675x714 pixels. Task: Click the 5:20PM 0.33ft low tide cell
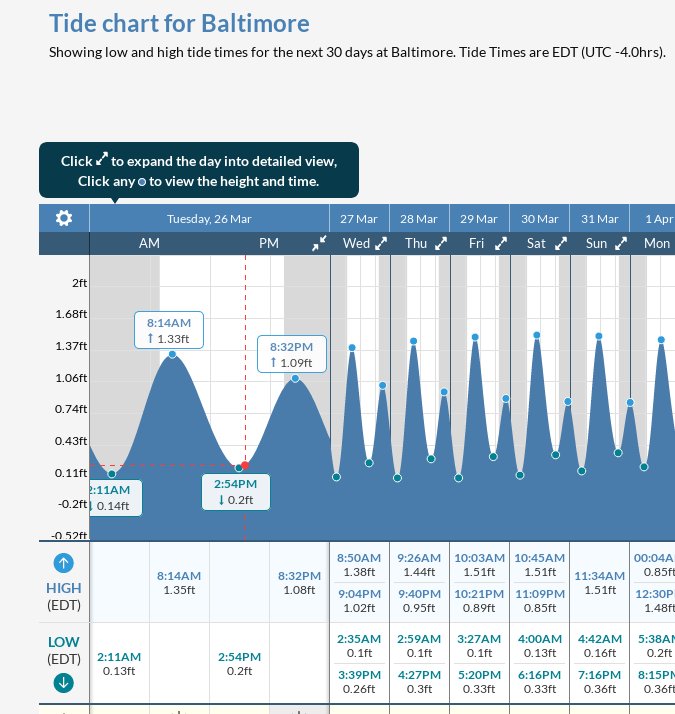point(479,682)
